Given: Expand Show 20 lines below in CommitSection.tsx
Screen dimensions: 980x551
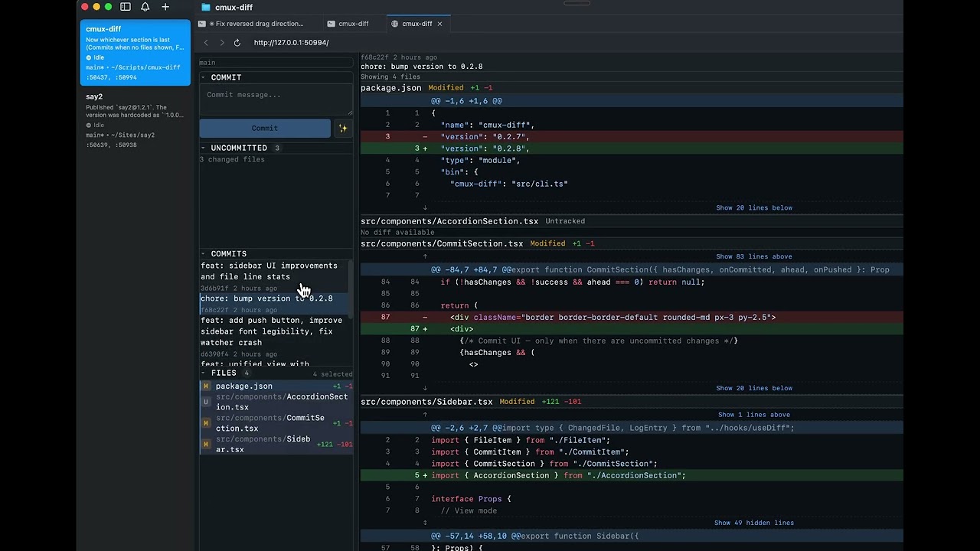Looking at the screenshot, I should [754, 388].
